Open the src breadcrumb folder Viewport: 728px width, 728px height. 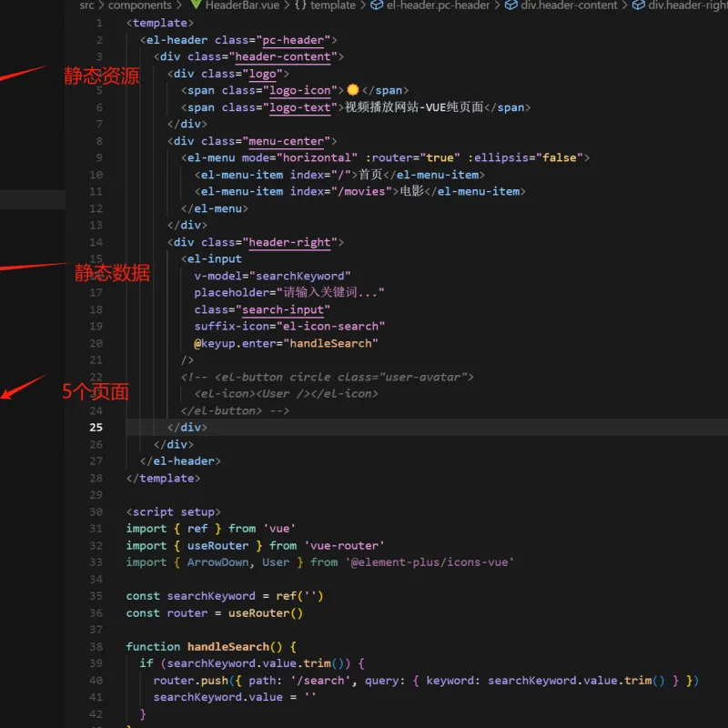(x=86, y=5)
